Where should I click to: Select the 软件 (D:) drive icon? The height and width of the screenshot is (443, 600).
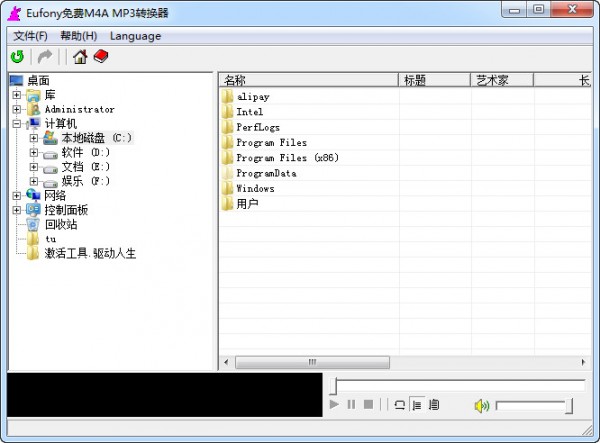(x=51, y=154)
